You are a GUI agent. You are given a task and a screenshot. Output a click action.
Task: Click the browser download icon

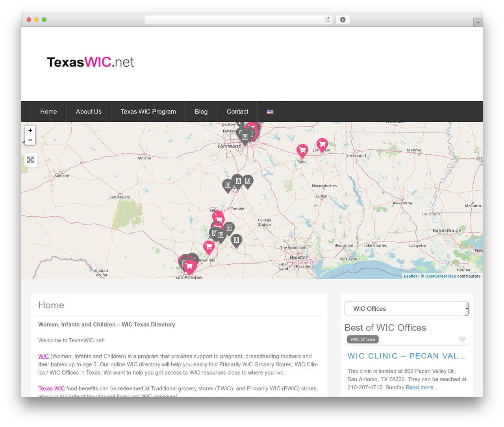tap(343, 20)
